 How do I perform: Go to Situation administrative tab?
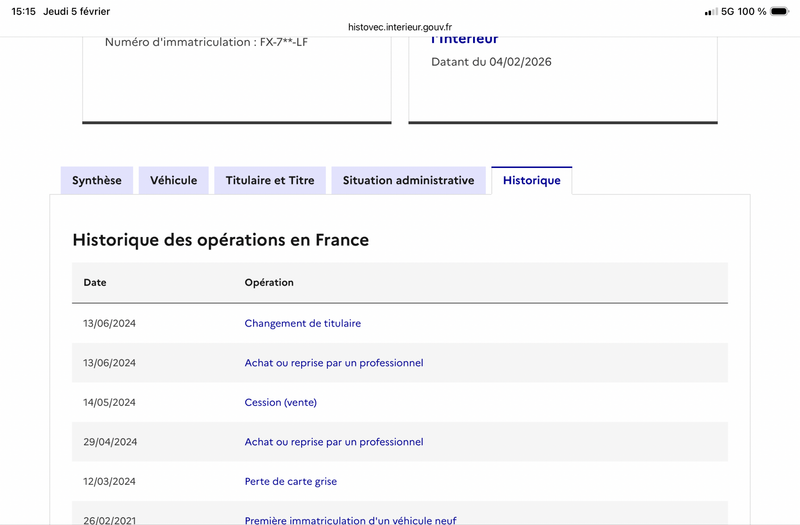(x=408, y=181)
